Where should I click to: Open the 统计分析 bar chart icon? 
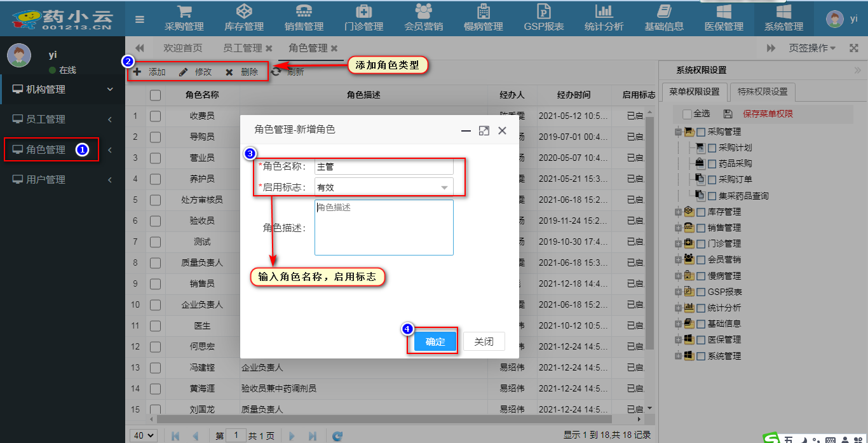(x=604, y=11)
